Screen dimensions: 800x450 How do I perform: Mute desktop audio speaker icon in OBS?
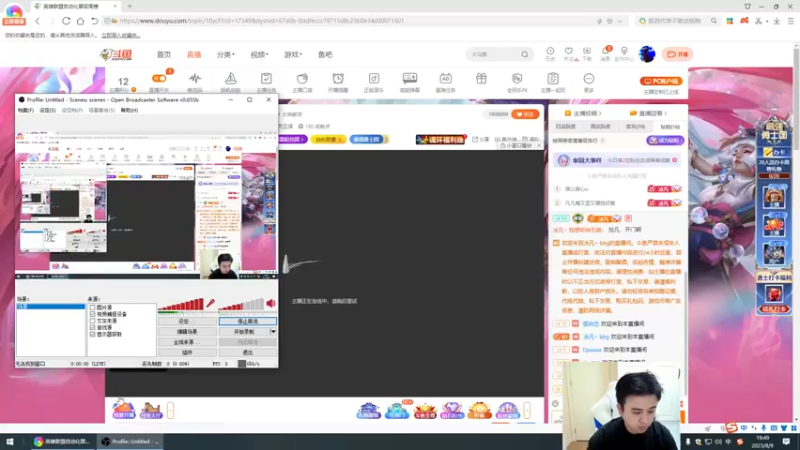pos(271,304)
